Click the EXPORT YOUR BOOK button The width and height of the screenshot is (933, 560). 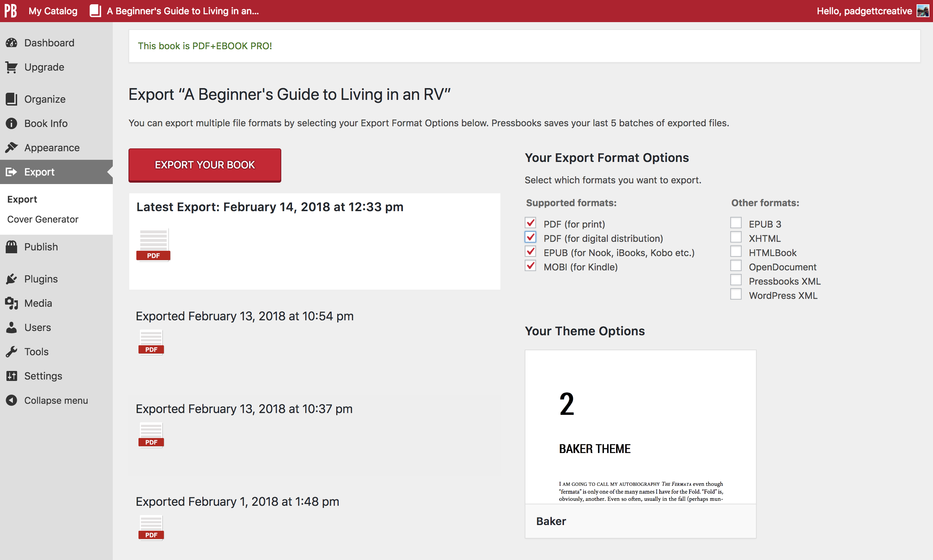pyautogui.click(x=205, y=165)
